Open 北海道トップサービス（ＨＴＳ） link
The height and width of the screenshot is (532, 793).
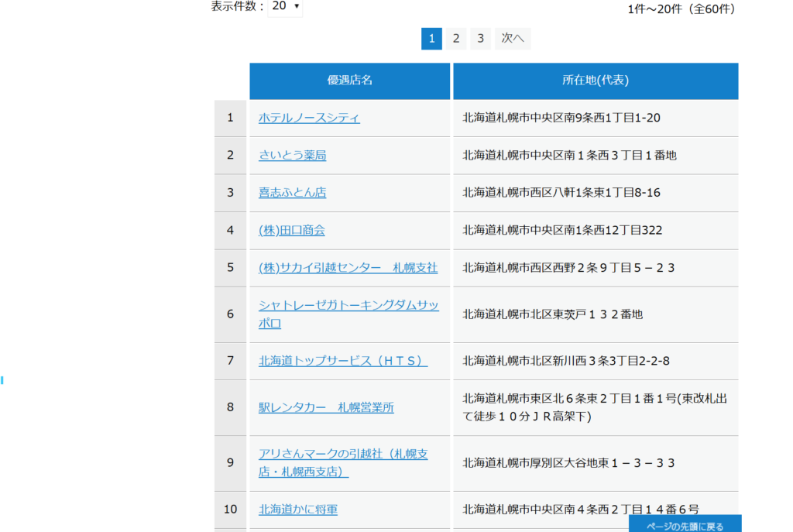pyautogui.click(x=342, y=360)
